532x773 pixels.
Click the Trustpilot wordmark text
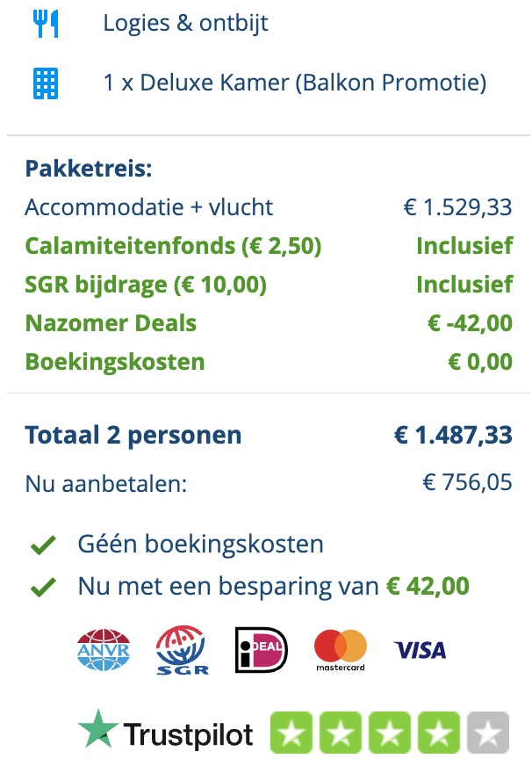(188, 734)
